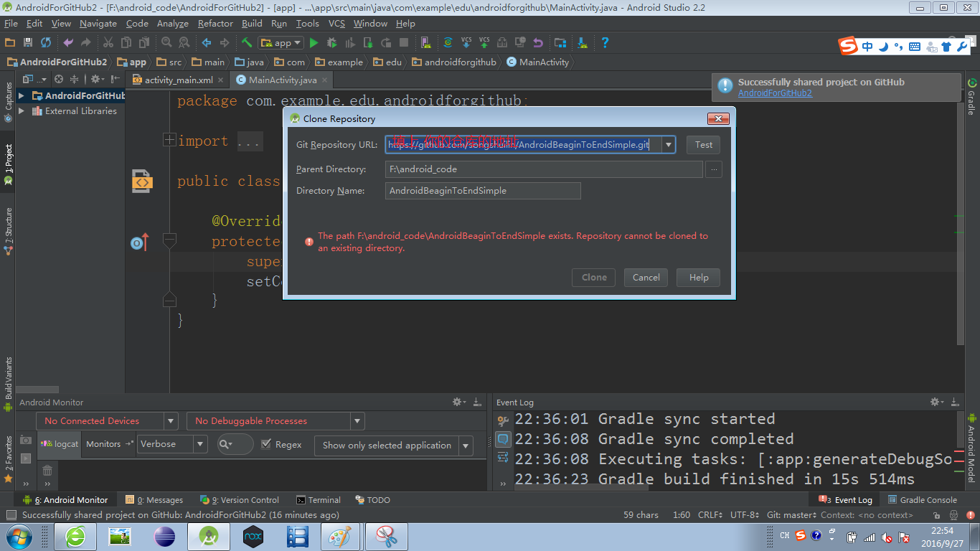Open the Build menu
The image size is (980, 551).
point(252,24)
